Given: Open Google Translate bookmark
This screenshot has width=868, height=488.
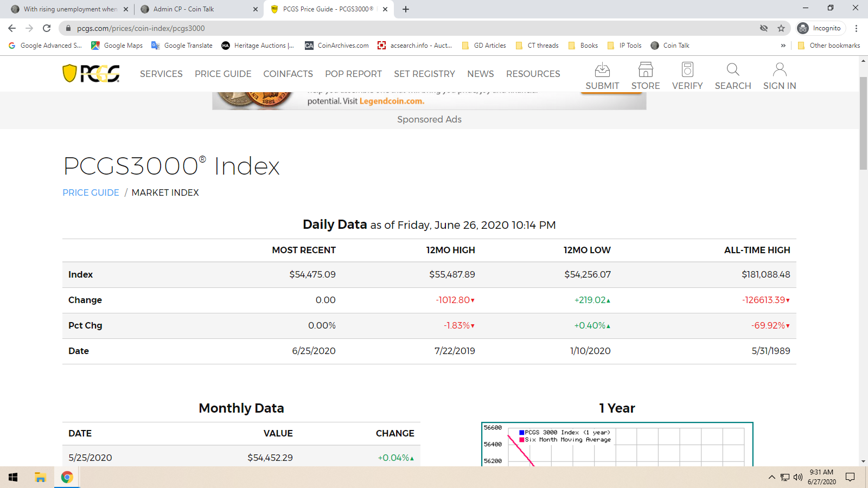Looking at the screenshot, I should 182,46.
